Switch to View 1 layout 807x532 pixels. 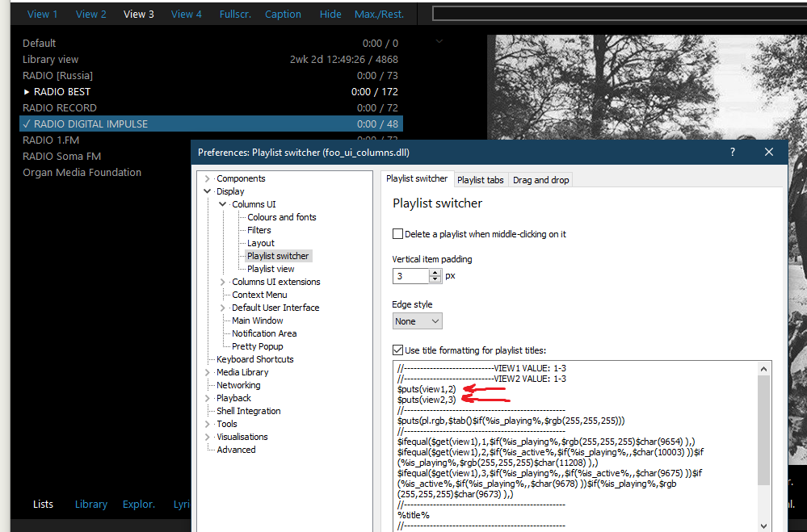43,14
